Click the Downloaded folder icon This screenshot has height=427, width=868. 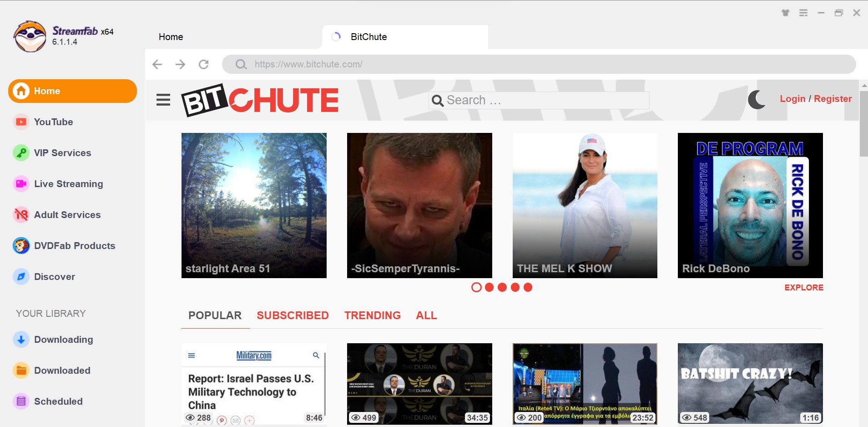point(21,371)
